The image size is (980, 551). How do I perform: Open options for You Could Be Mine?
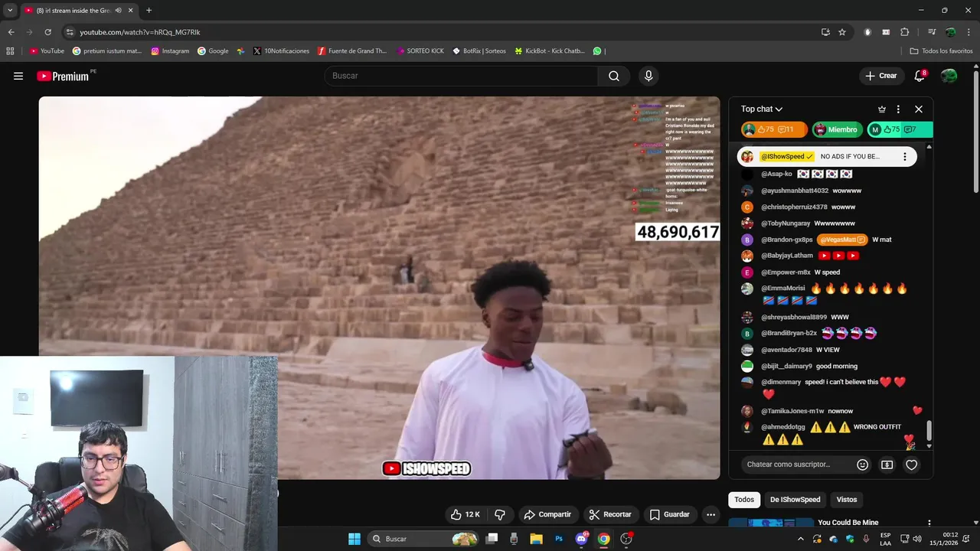[929, 523]
